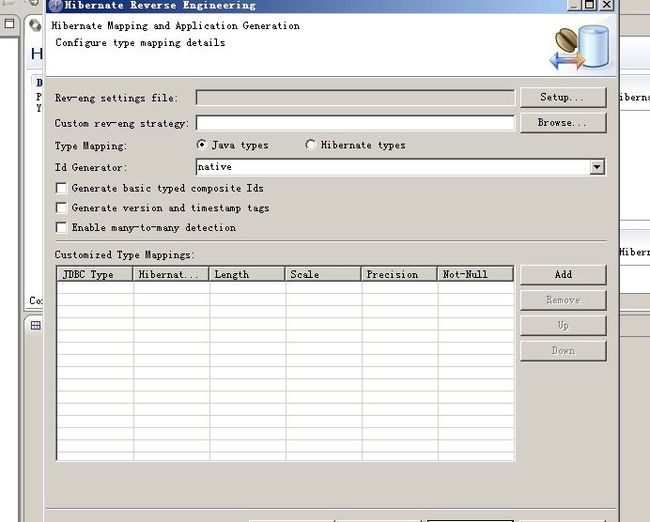The height and width of the screenshot is (522, 650).
Task: Focus the Rev-eng settings file field
Action: [355, 98]
